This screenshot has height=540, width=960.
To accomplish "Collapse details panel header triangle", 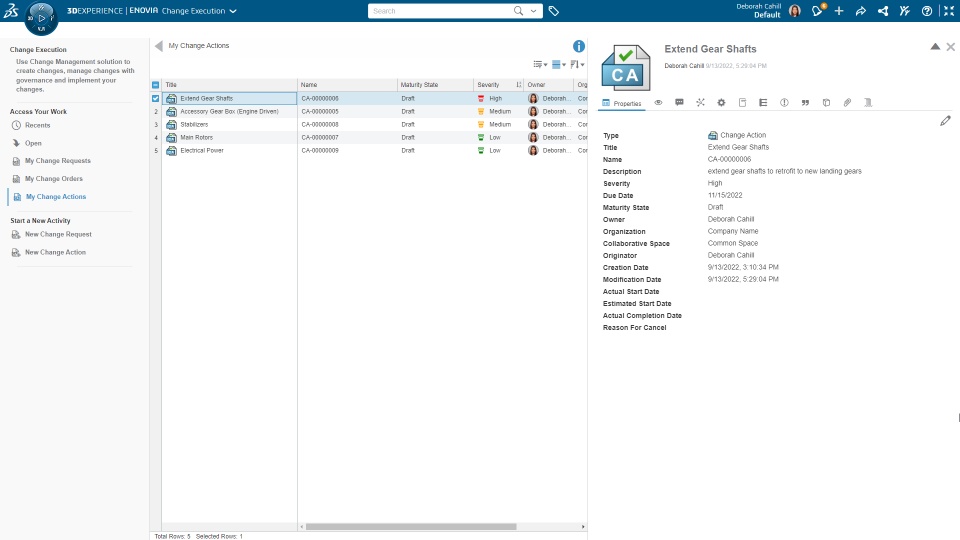I will point(935,47).
